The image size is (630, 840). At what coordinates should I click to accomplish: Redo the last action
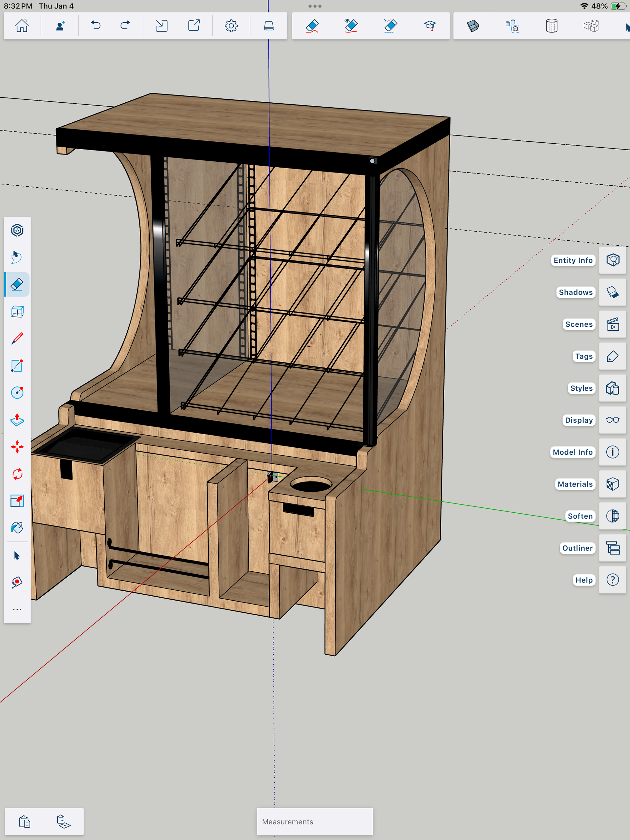coord(125,26)
